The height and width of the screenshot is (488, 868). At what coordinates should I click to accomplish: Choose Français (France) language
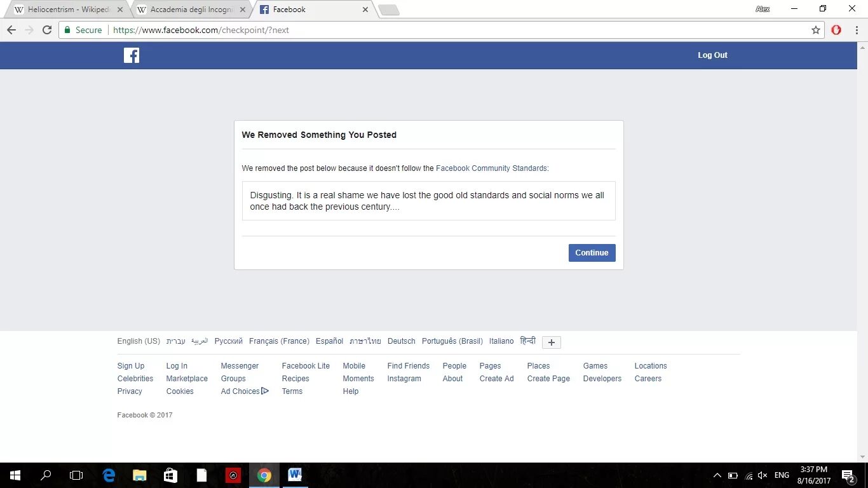[279, 341]
